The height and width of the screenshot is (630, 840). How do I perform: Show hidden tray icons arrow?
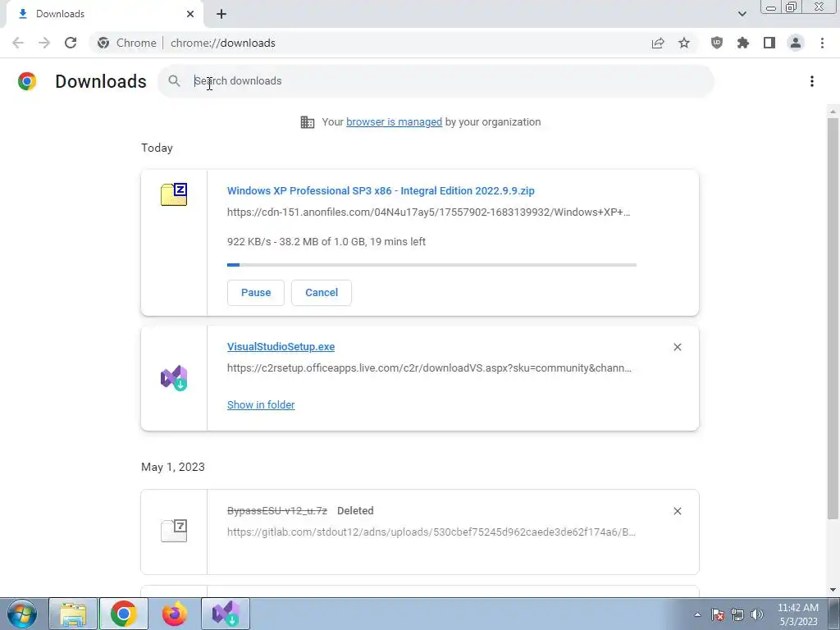coord(697,614)
